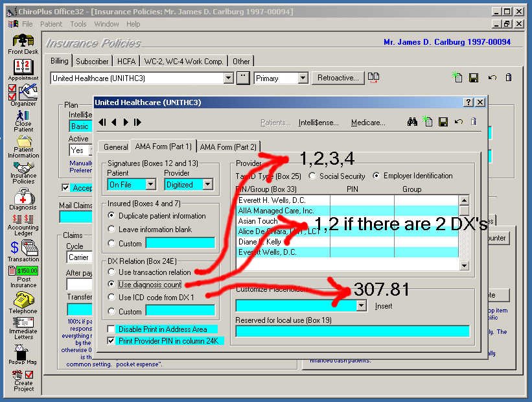This screenshot has height=402, width=532.
Task: Open the Front Desk module
Action: 23,44
